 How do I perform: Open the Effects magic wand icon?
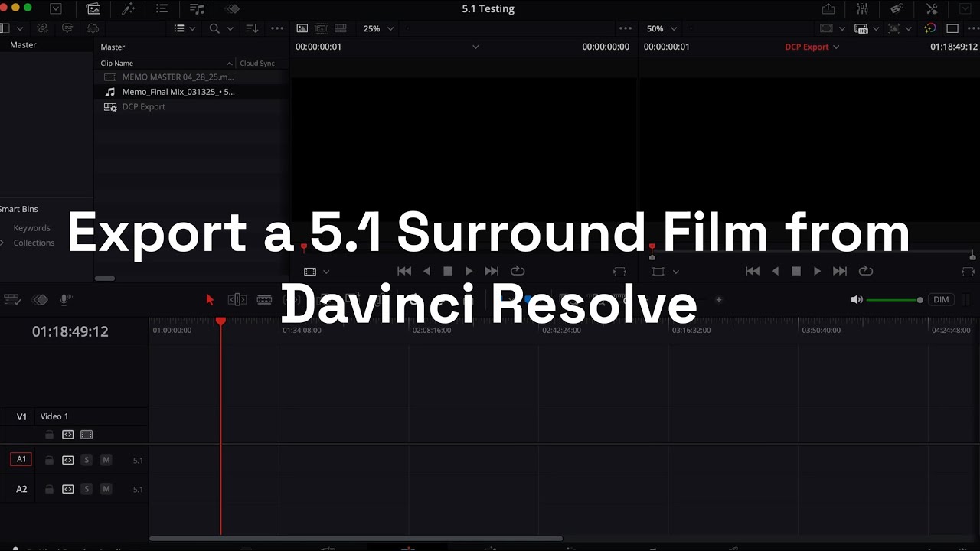coord(127,9)
